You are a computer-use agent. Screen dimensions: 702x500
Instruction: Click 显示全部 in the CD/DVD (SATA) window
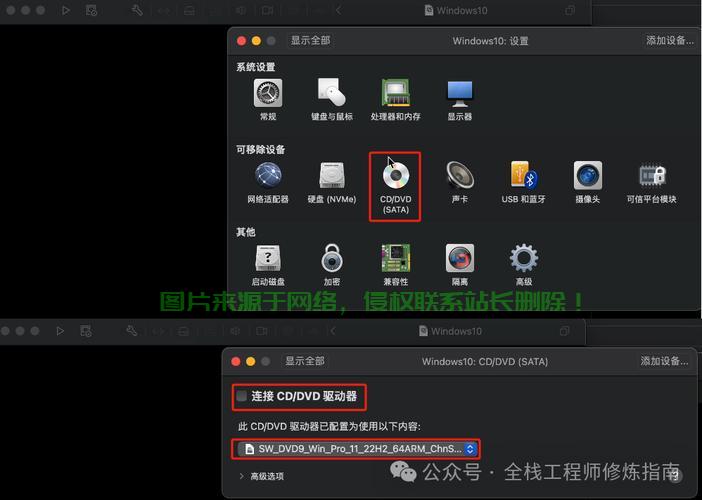click(x=305, y=361)
